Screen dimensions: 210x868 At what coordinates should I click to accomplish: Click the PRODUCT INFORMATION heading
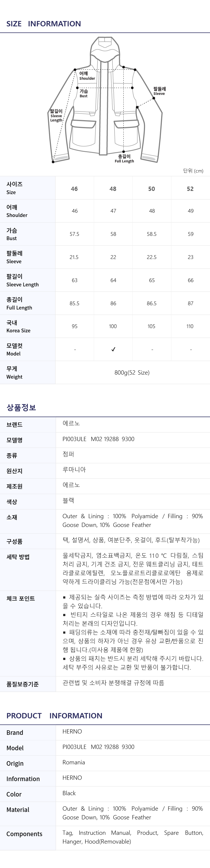(54, 716)
